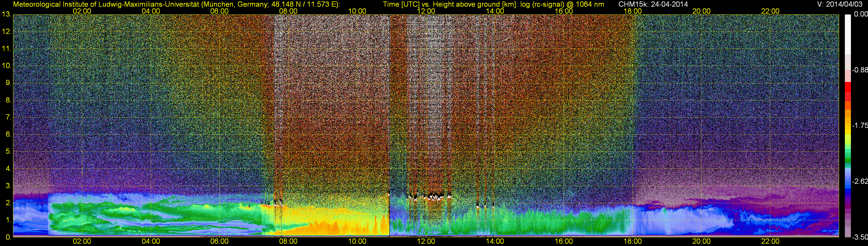Click the 08:00 label on the bottom time axis

click(288, 241)
